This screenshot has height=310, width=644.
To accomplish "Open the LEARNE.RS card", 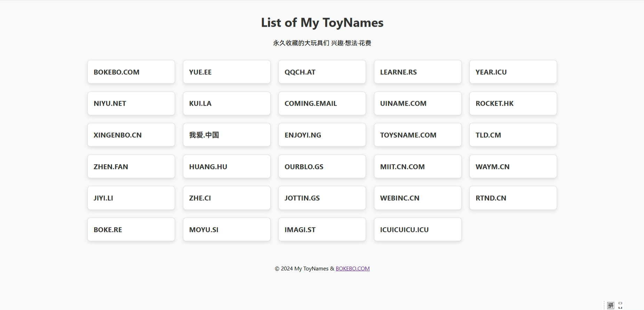I will click(x=418, y=72).
